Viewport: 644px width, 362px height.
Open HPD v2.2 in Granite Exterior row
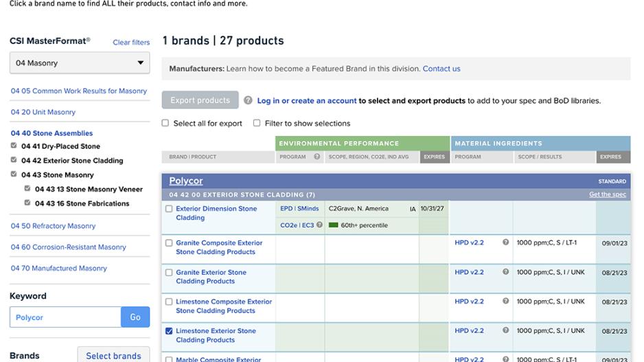tap(469, 272)
